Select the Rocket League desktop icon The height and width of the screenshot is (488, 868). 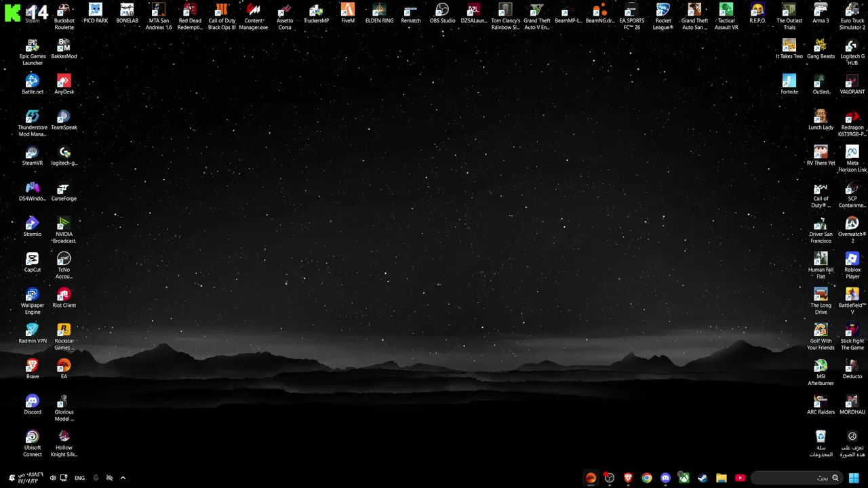[663, 17]
